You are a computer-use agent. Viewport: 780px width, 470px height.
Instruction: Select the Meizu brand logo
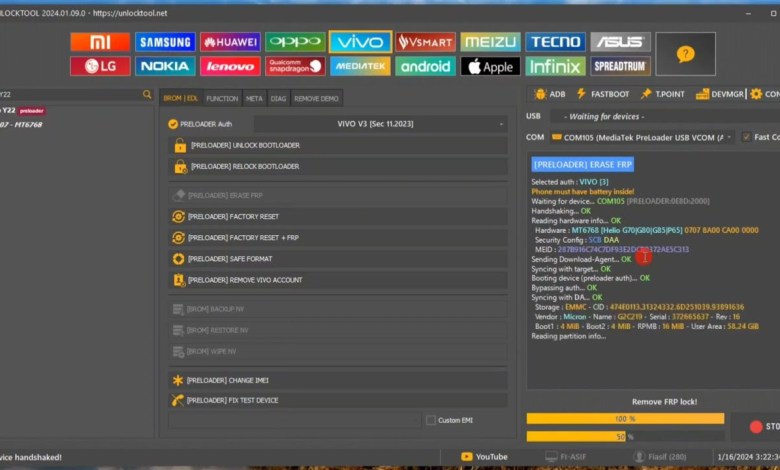[x=490, y=42]
